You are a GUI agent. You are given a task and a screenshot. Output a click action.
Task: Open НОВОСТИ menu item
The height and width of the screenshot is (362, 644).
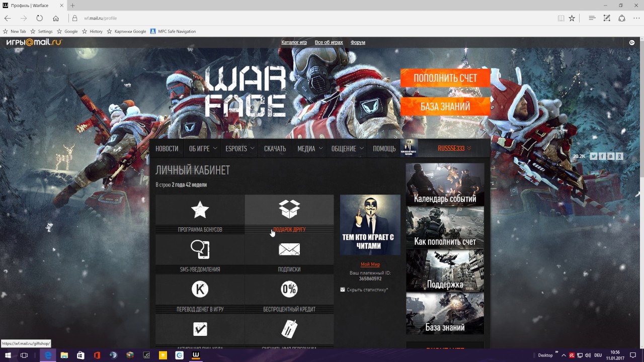[167, 148]
